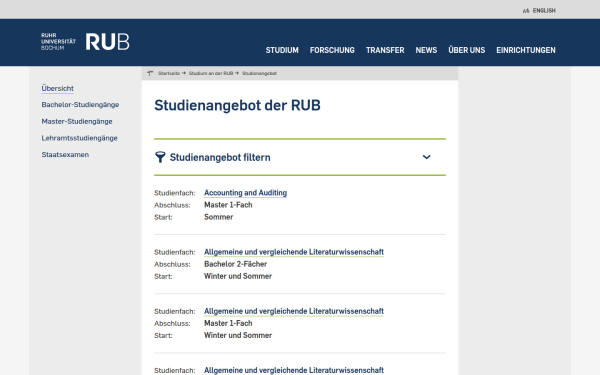Click the Master 1-Fach text under Literaturwissenschaft

[x=228, y=323]
